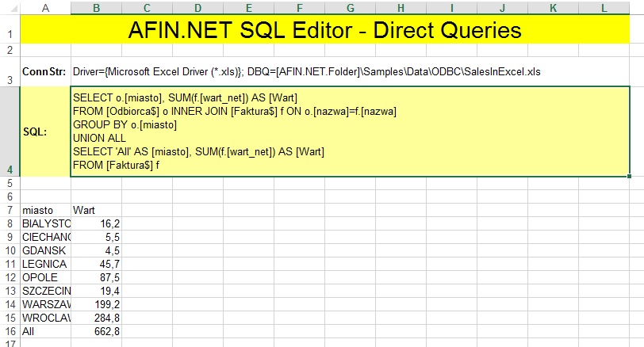
Task: Click the SQL: label cell
Action: point(45,132)
